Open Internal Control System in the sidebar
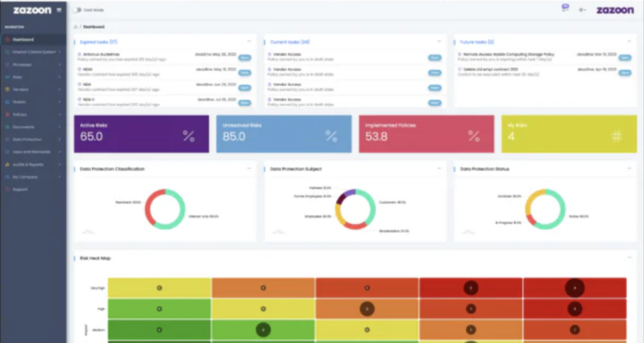The image size is (644, 343). [33, 52]
